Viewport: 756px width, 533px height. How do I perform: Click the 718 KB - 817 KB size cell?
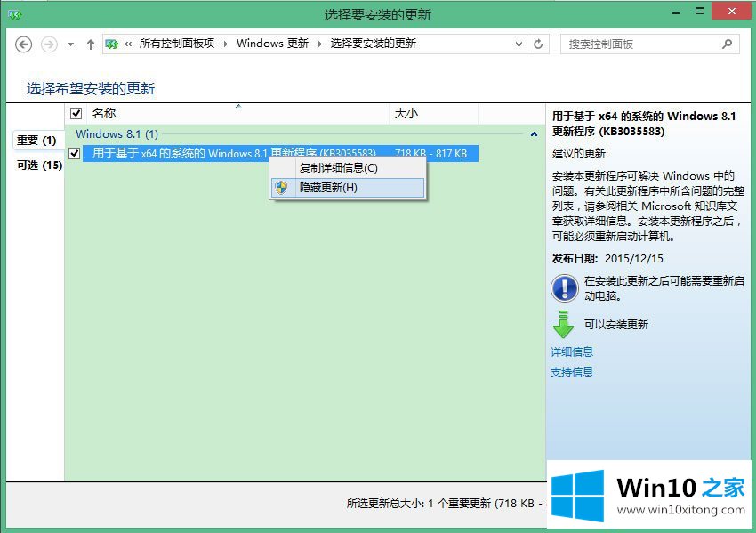pos(431,153)
